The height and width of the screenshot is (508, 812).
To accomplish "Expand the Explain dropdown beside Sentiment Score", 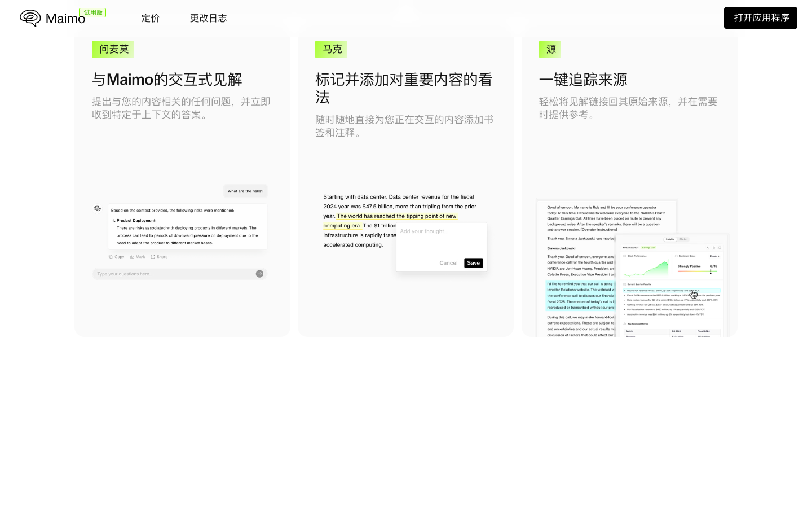I will point(714,256).
